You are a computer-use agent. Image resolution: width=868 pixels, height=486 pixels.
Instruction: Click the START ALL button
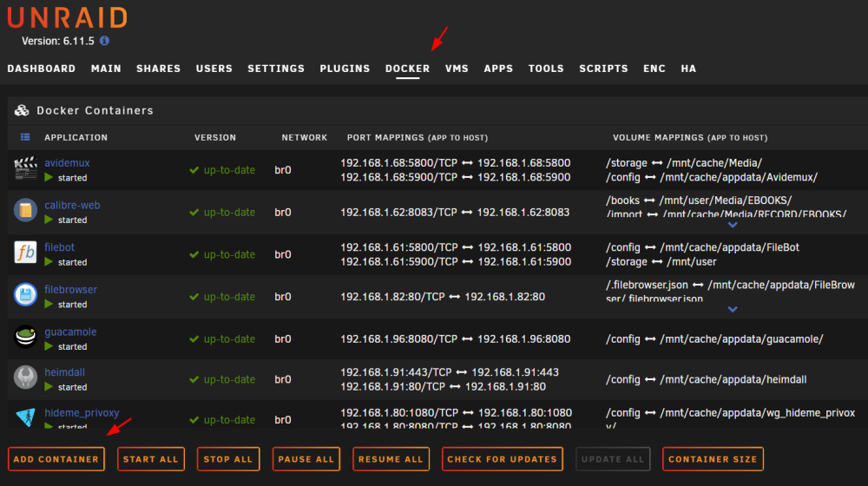pos(150,459)
